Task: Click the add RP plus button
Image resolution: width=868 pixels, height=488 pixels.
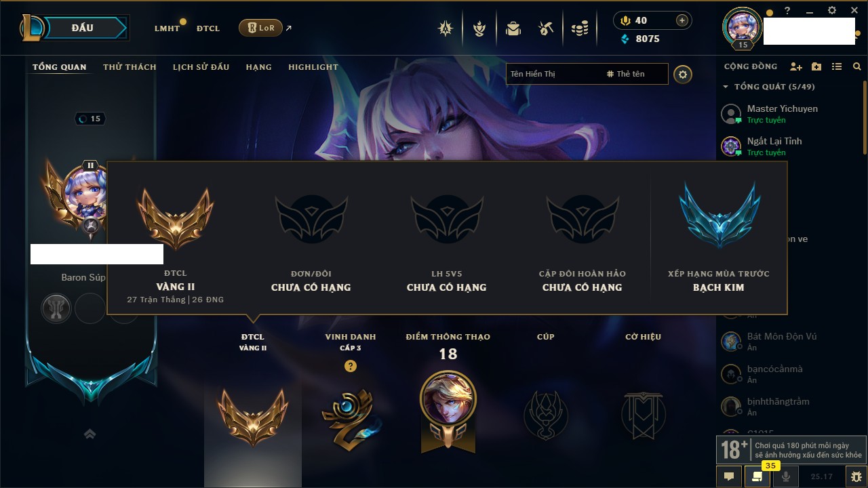Action: click(x=682, y=20)
